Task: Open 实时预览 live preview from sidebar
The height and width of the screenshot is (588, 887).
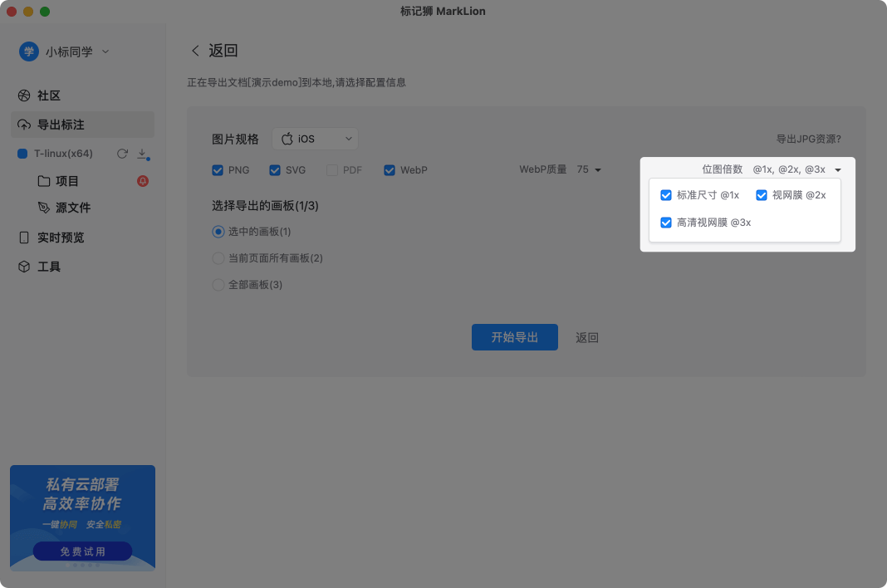Action: (25, 238)
